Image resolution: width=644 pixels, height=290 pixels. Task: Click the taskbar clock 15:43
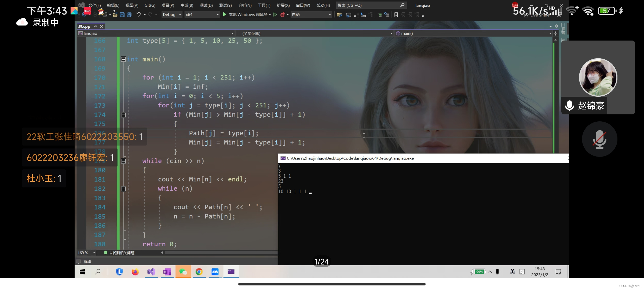[x=540, y=269]
